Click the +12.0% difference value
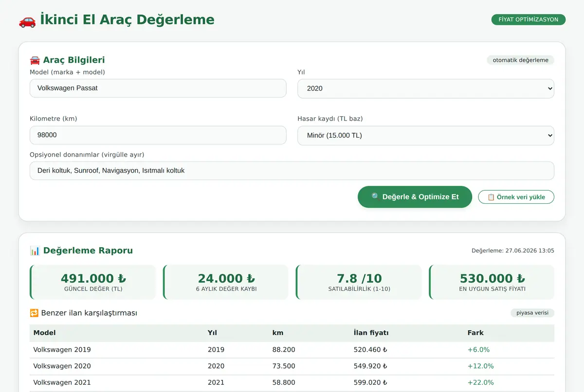 481,366
